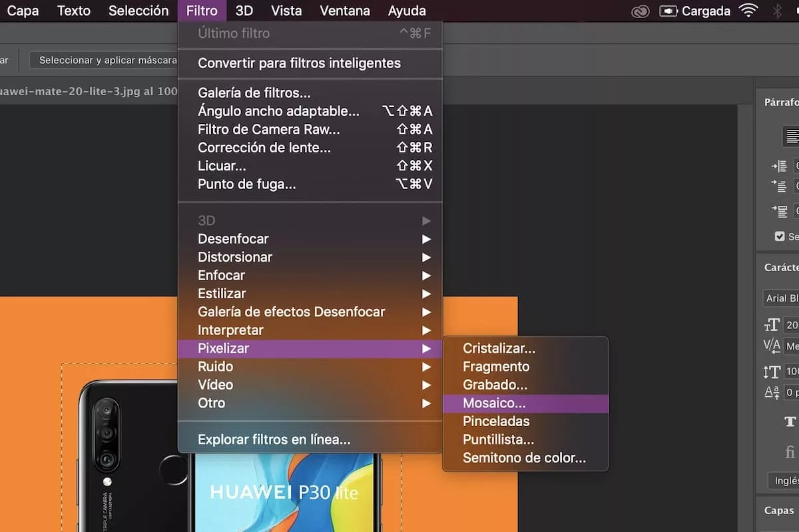Image resolution: width=799 pixels, height=532 pixels.
Task: Expand the Distorsionar submenu
Action: tap(310, 257)
